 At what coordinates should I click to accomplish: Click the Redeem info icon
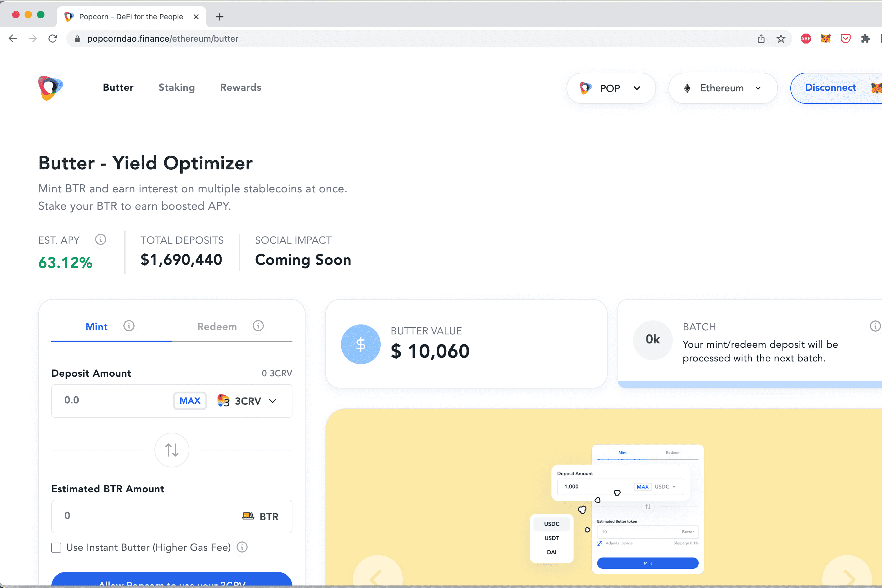[x=258, y=326]
